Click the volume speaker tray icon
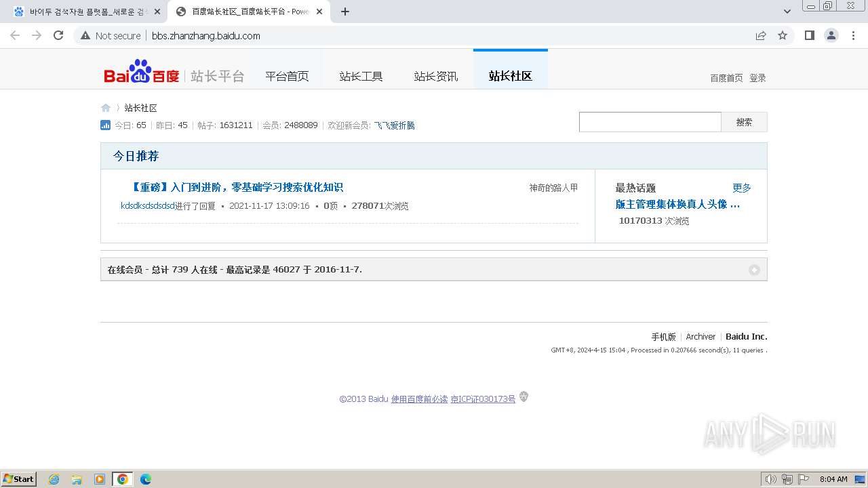 tap(770, 479)
